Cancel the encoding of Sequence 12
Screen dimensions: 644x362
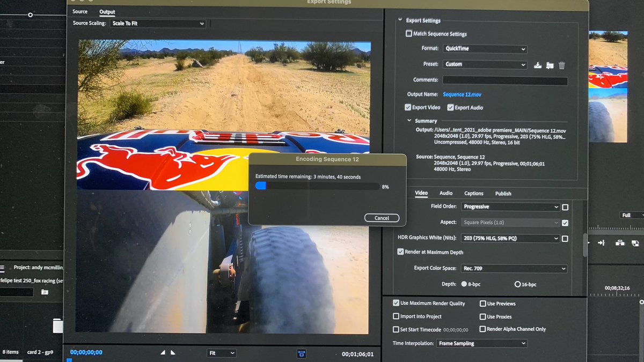click(382, 218)
